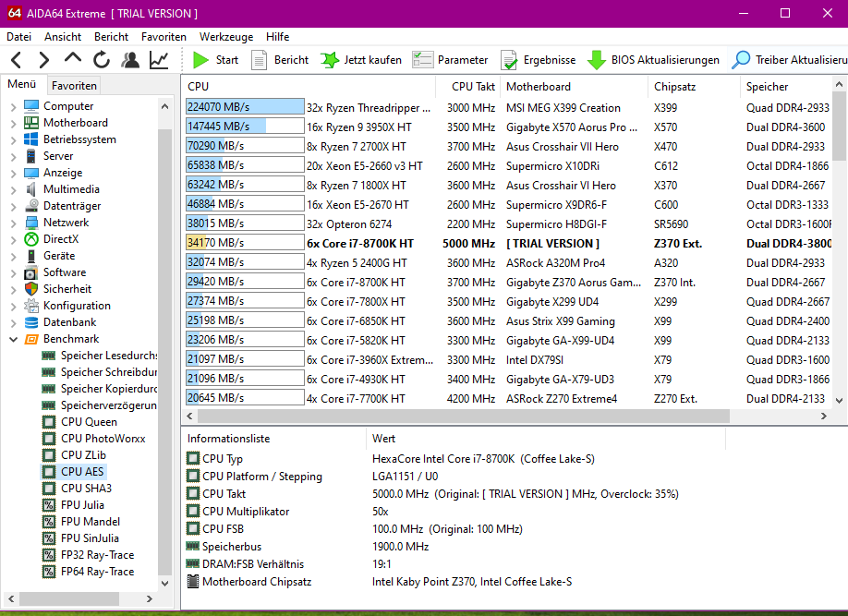Go back with the left arrow toolbar icon
This screenshot has height=616, width=848.
17,59
